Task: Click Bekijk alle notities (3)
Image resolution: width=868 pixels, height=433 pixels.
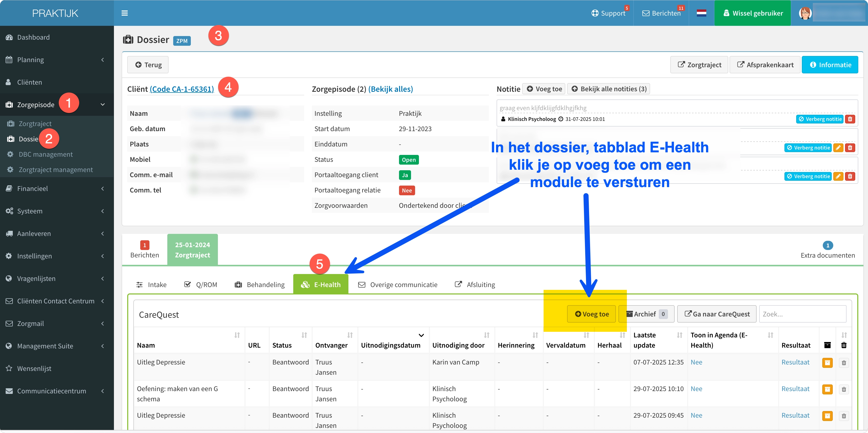Action: coord(609,89)
